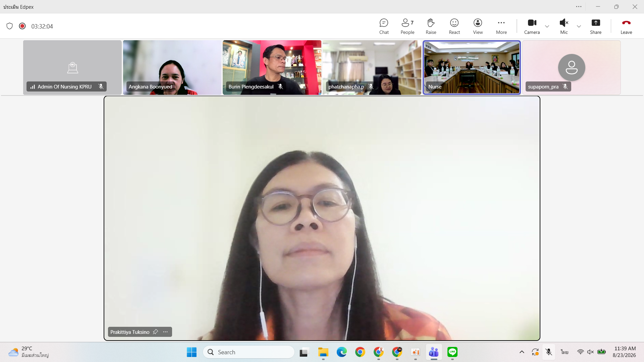Image resolution: width=644 pixels, height=362 pixels.
Task: Unmute the Mic in the toolbar
Action: (x=564, y=26)
